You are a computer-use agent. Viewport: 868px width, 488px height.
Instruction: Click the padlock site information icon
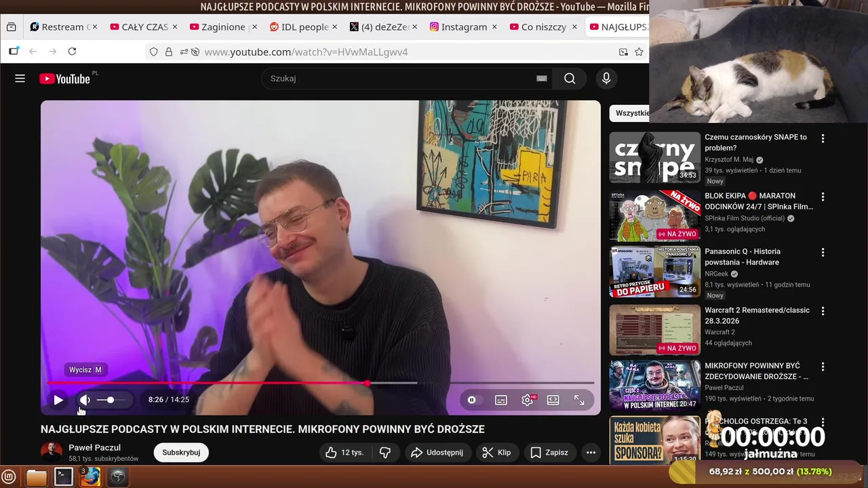[x=168, y=52]
